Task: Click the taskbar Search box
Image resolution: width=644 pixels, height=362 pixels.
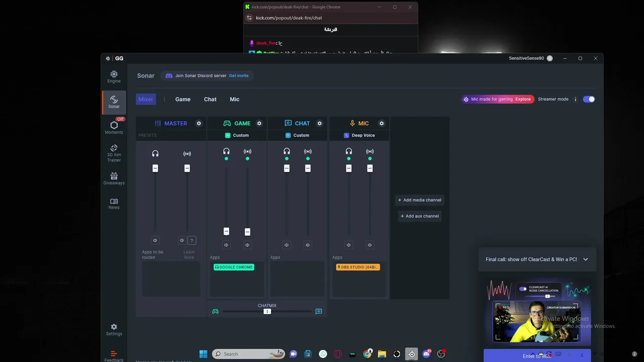Action: [x=249, y=354]
